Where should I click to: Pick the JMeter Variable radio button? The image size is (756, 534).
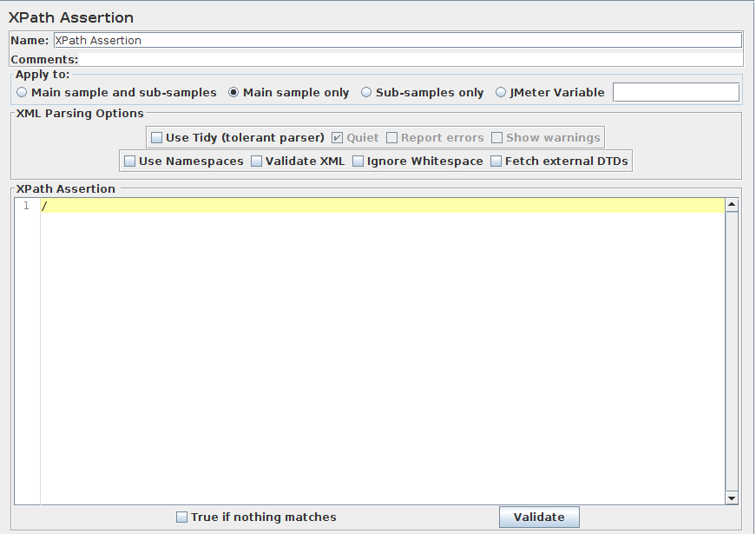pos(501,92)
